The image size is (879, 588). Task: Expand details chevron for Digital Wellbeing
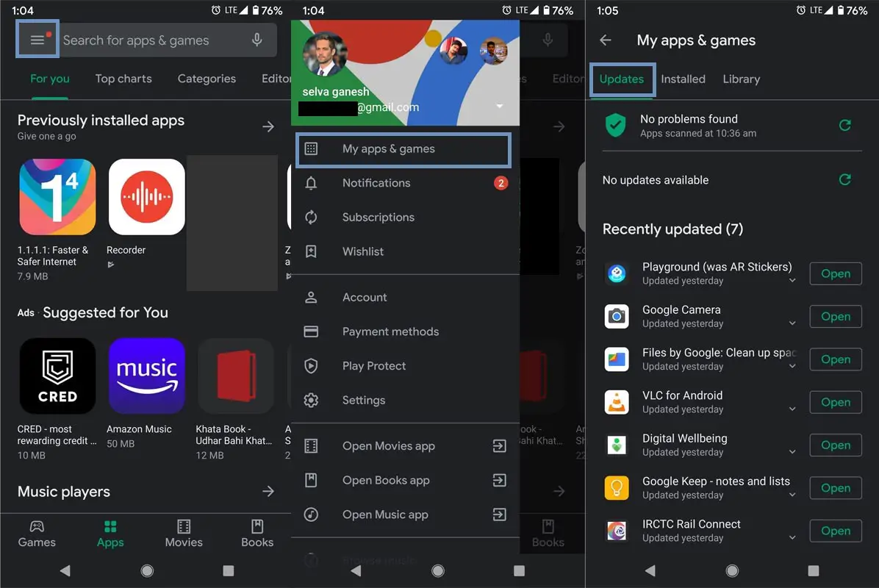point(792,452)
